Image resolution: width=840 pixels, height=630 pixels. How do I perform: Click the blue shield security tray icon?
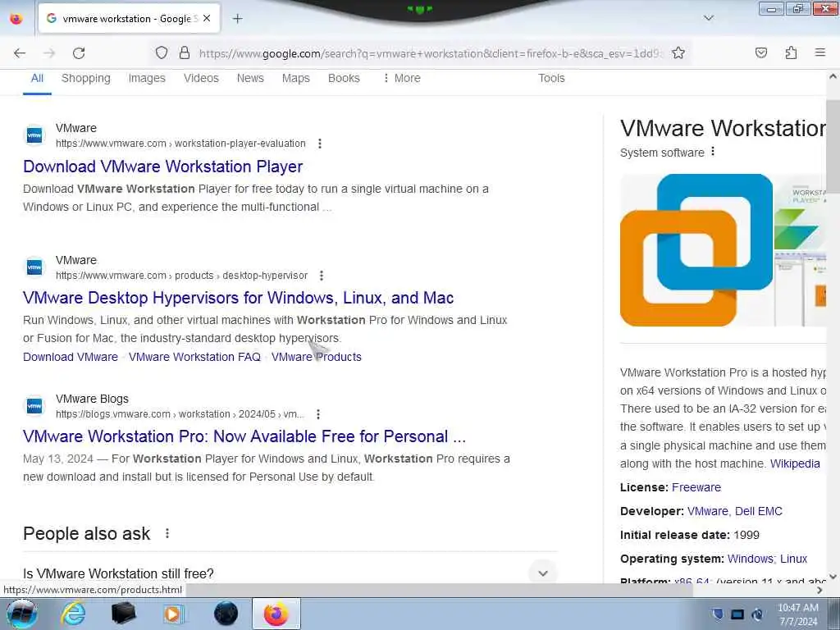[717, 614]
